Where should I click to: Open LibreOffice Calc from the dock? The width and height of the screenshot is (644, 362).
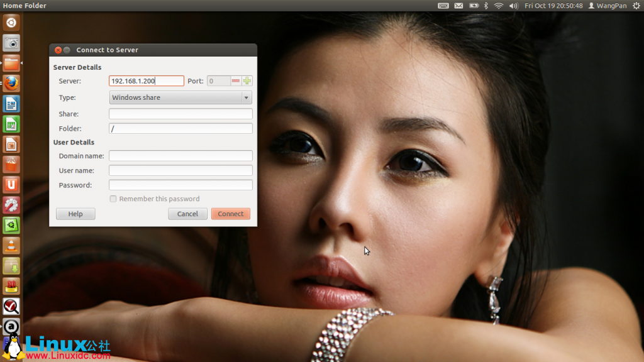11,124
